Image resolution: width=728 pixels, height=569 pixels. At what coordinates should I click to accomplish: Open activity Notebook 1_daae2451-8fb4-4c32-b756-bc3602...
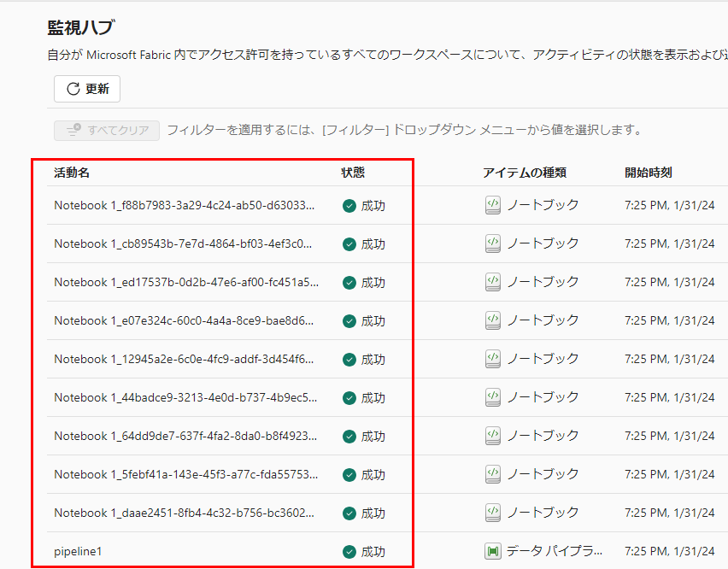[185, 513]
